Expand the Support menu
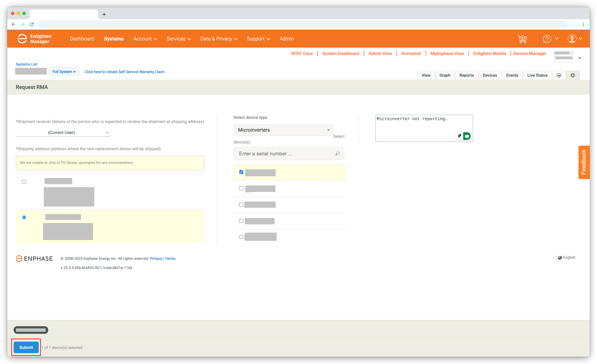The height and width of the screenshot is (364, 597). (258, 39)
